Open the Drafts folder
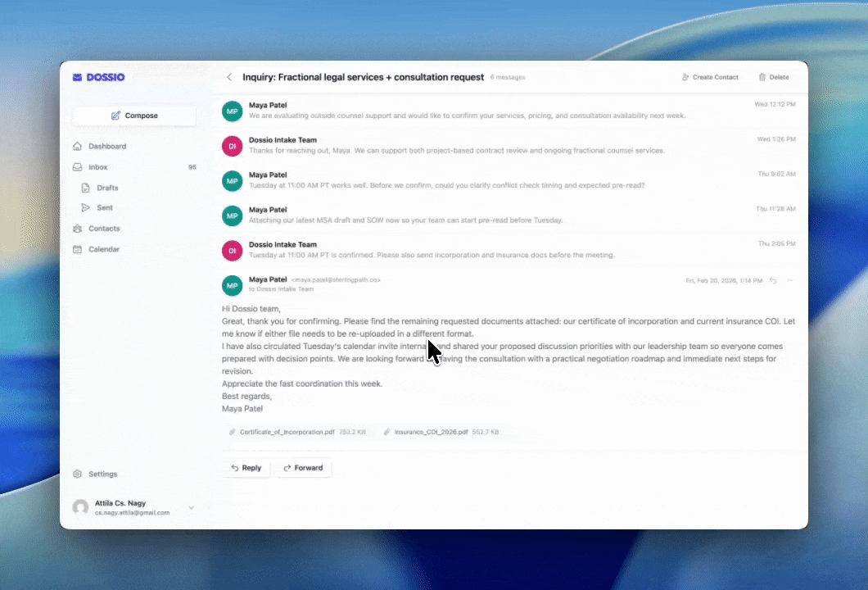The height and width of the screenshot is (590, 868). point(106,188)
